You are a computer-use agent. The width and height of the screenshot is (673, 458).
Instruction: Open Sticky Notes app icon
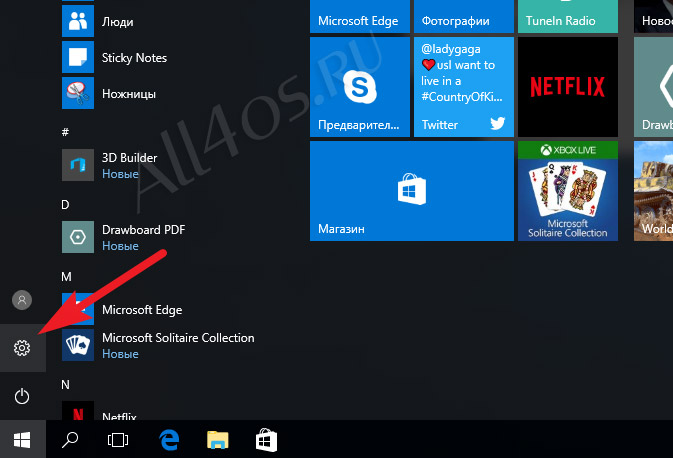(78, 57)
